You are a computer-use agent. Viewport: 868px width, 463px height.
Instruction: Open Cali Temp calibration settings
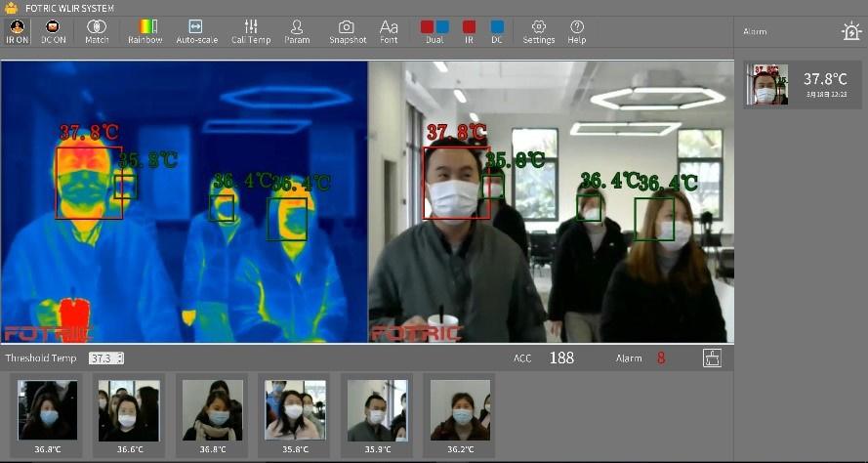(x=251, y=31)
